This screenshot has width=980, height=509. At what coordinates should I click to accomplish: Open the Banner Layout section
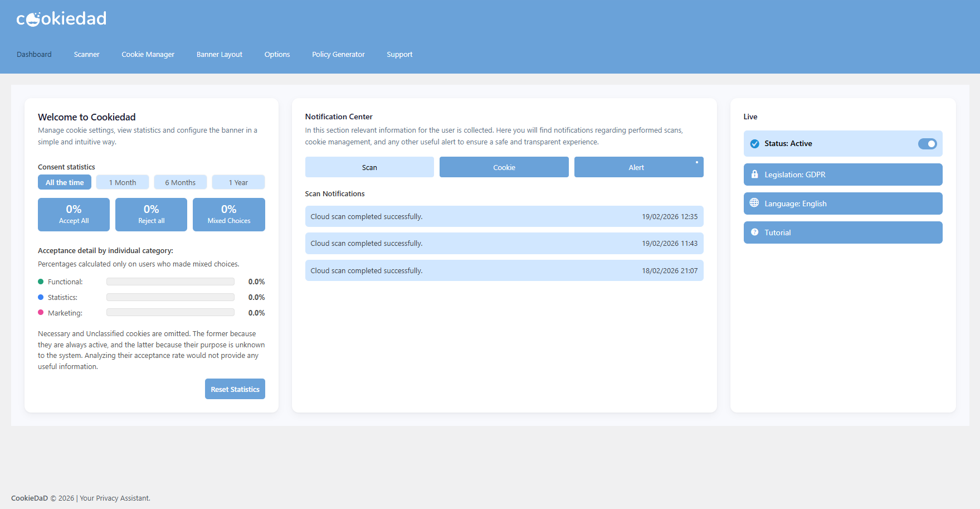coord(219,54)
